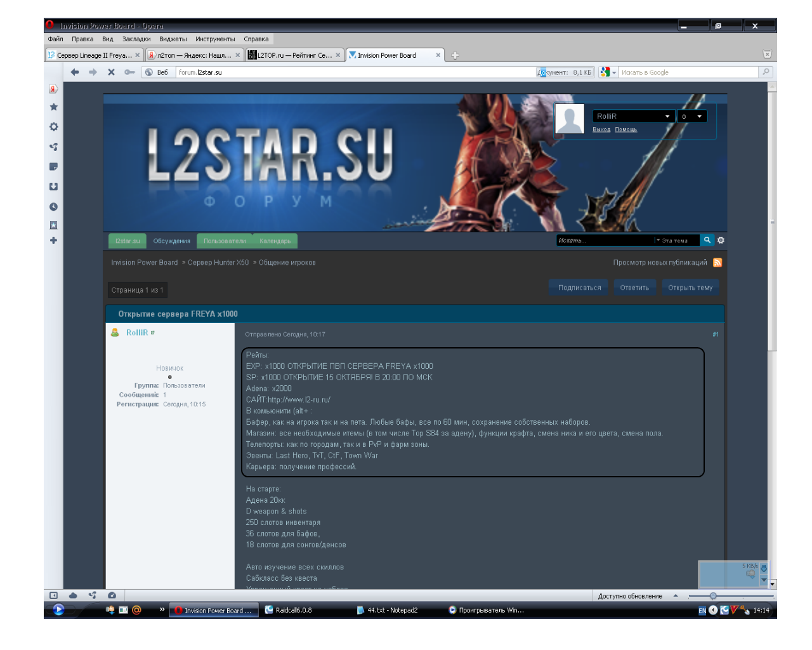Open Просмотр новых публикаций link
The image size is (812, 650).
[660, 263]
